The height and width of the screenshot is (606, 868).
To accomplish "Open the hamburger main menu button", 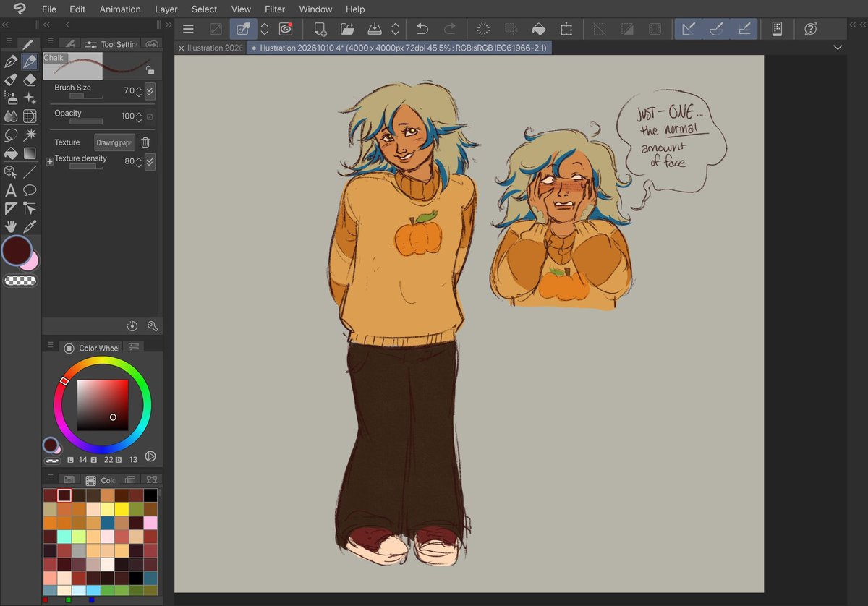I will [x=188, y=29].
